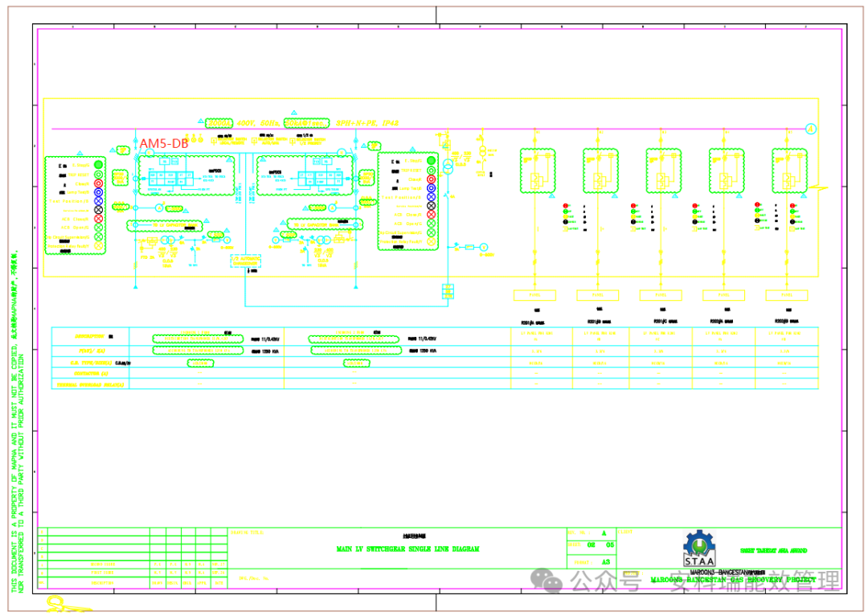Click the solid green E.Stop lamp, right panel

click(x=432, y=161)
